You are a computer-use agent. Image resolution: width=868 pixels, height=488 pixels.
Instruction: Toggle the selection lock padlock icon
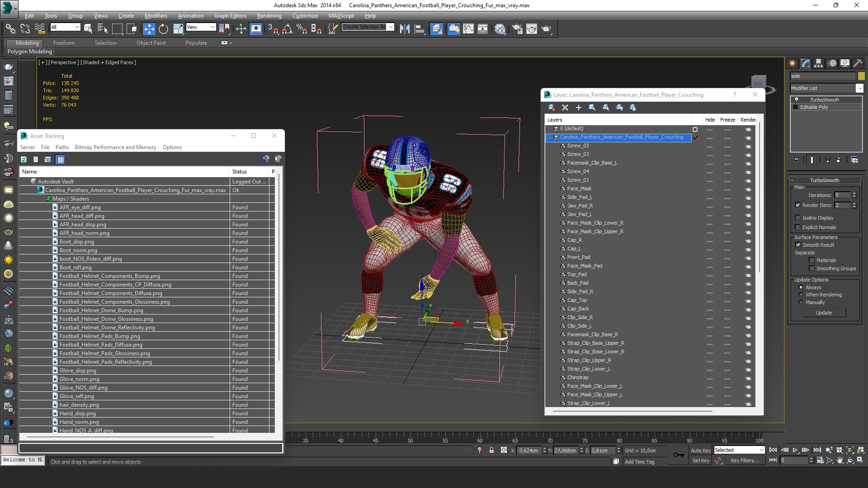[491, 450]
